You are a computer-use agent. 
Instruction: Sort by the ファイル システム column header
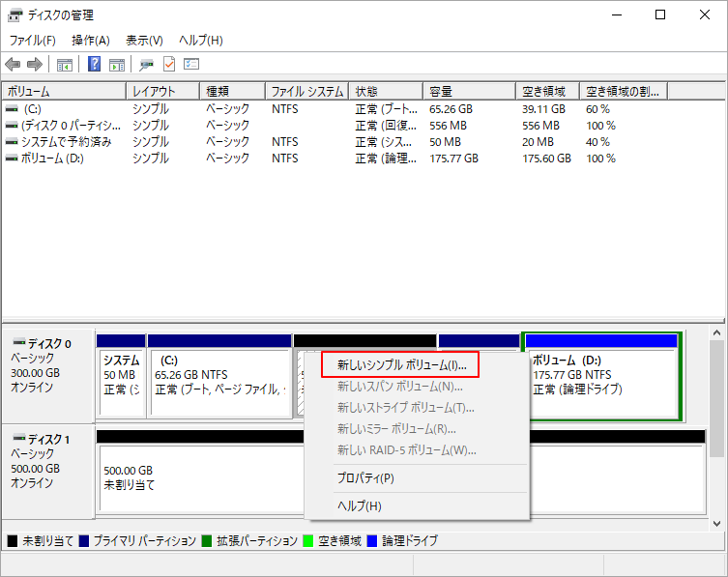[306, 91]
